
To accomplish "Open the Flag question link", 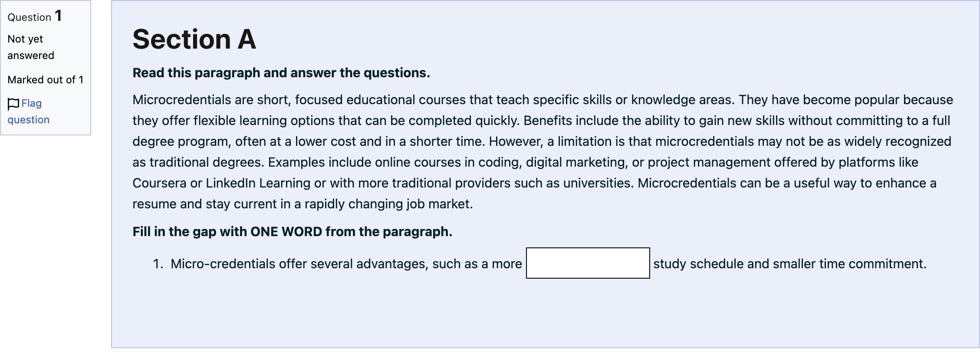I will click(x=29, y=112).
